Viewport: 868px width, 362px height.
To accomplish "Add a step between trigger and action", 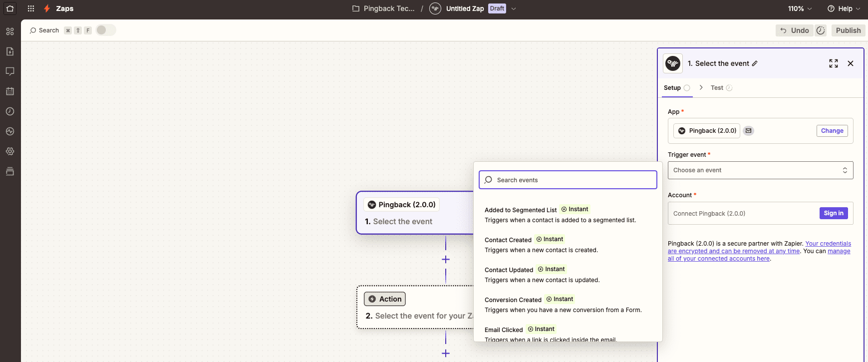I will 446,260.
